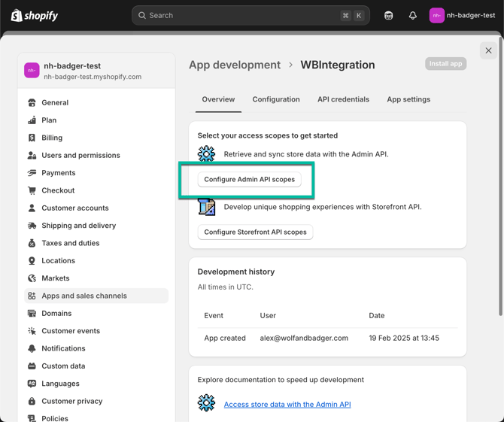504x422 pixels.
Task: Click the User column header
Action: 268,316
